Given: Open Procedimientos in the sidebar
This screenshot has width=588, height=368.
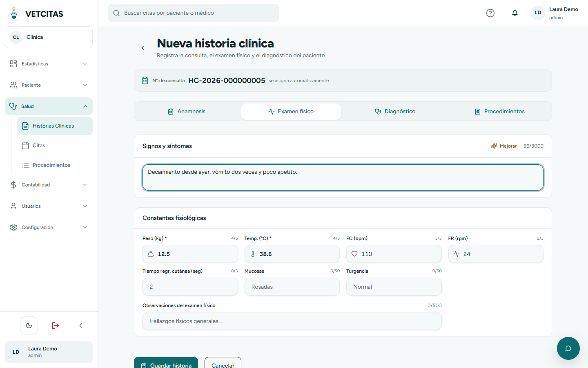Looking at the screenshot, I should coord(55,165).
